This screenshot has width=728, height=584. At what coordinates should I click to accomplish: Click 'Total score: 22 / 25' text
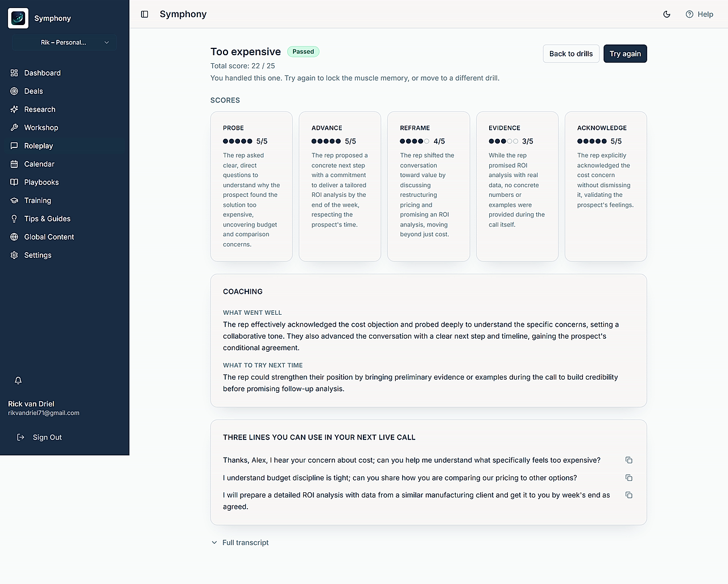243,65
